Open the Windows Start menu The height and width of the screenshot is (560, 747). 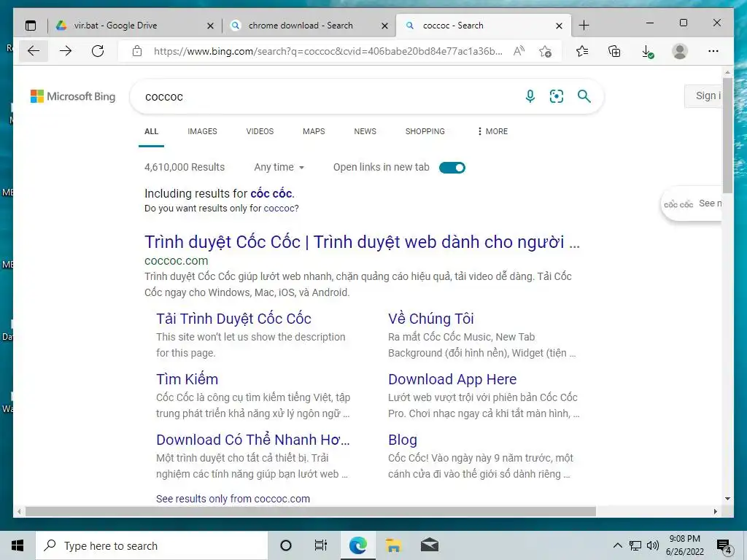point(18,545)
